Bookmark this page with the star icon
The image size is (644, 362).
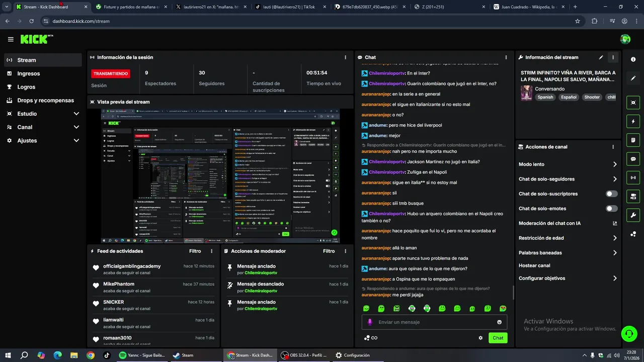coord(578,21)
